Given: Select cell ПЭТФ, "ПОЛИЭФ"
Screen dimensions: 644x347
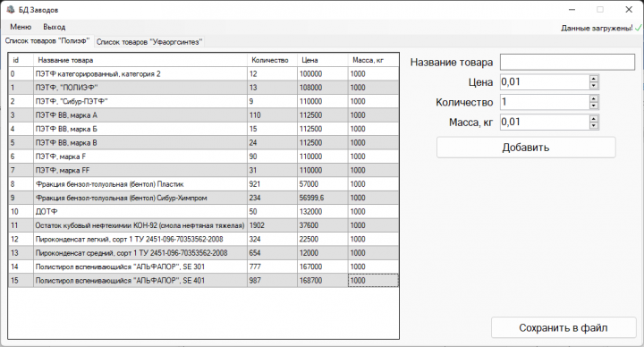Looking at the screenshot, I should click(x=140, y=88).
